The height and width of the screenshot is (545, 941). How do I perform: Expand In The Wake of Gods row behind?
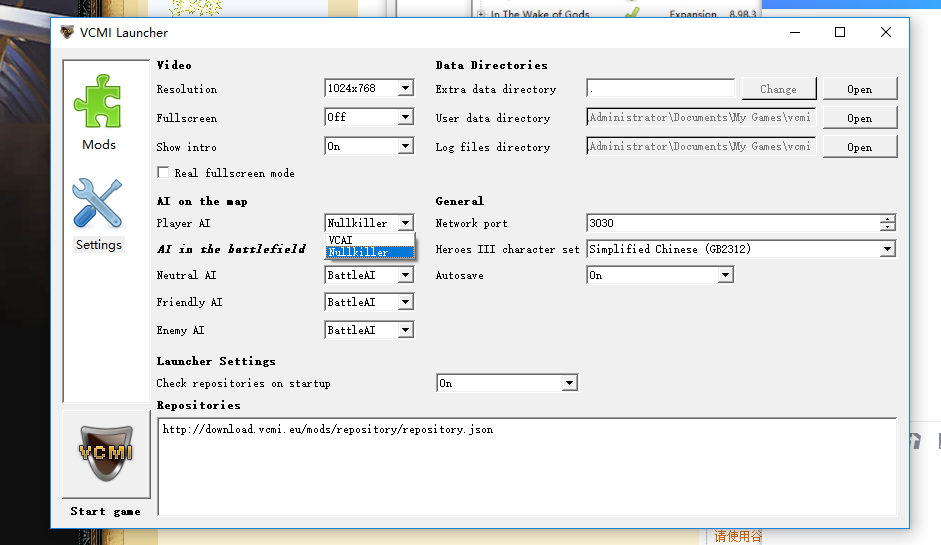pyautogui.click(x=481, y=14)
